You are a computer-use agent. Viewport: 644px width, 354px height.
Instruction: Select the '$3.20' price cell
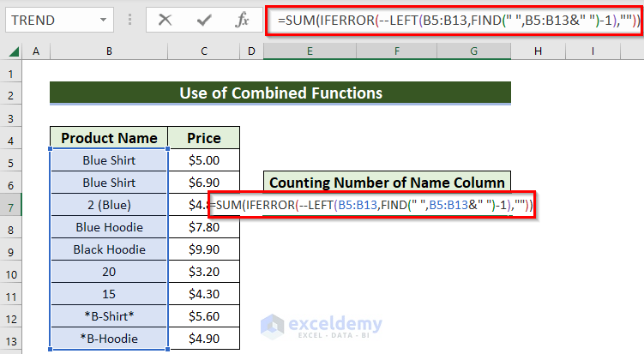click(204, 272)
